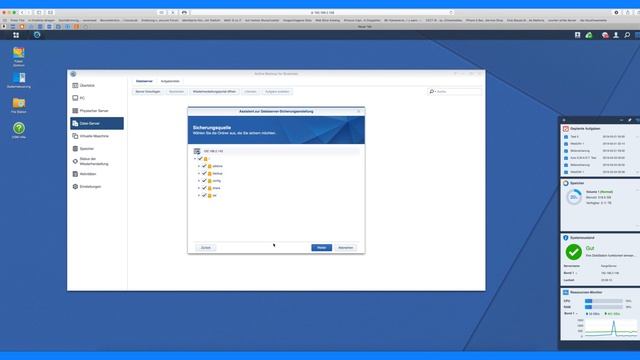The image size is (640, 360).
Task: Open the DSM search magnifier icon
Action: [x=627, y=36]
